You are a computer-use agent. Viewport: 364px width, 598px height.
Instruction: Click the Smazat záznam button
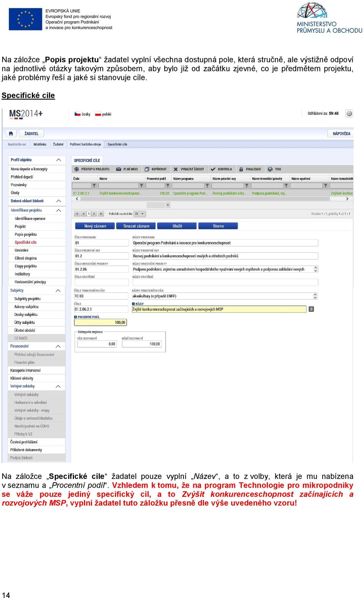[x=136, y=226]
